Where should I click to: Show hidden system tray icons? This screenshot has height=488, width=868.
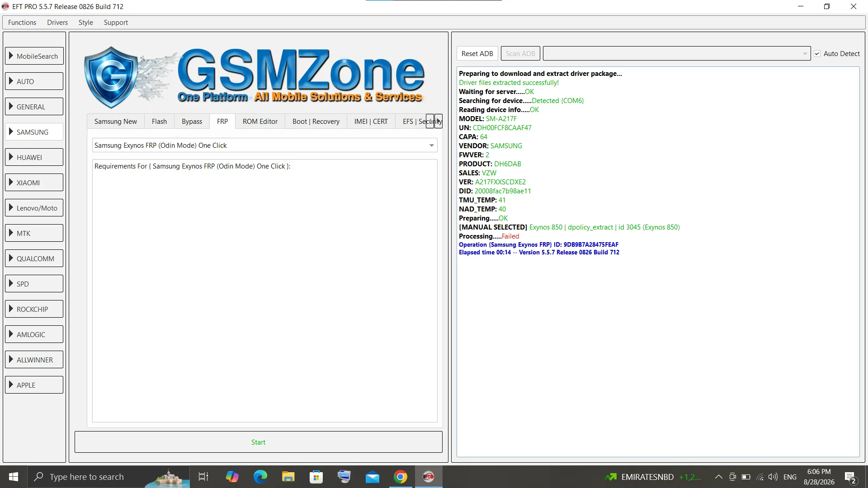pyautogui.click(x=718, y=477)
